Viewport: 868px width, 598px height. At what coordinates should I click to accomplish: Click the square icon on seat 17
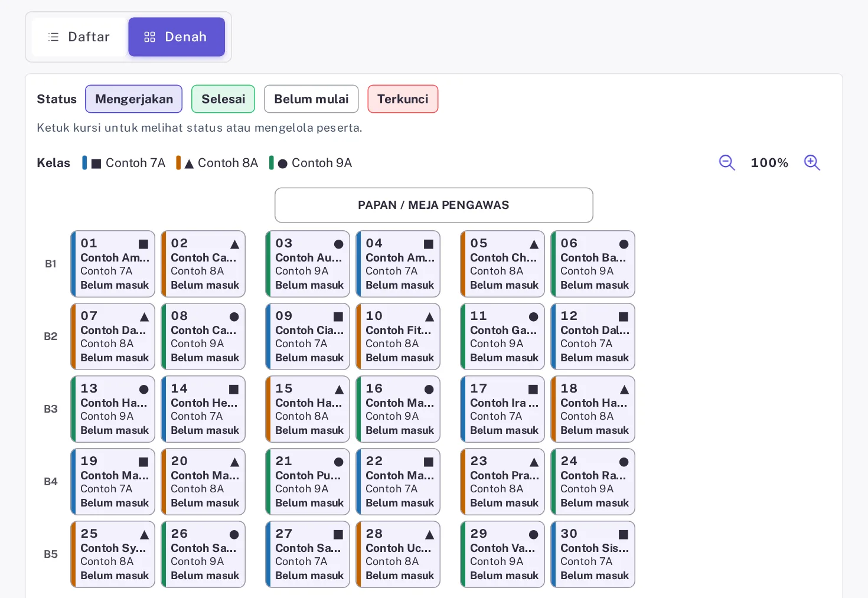[533, 390]
